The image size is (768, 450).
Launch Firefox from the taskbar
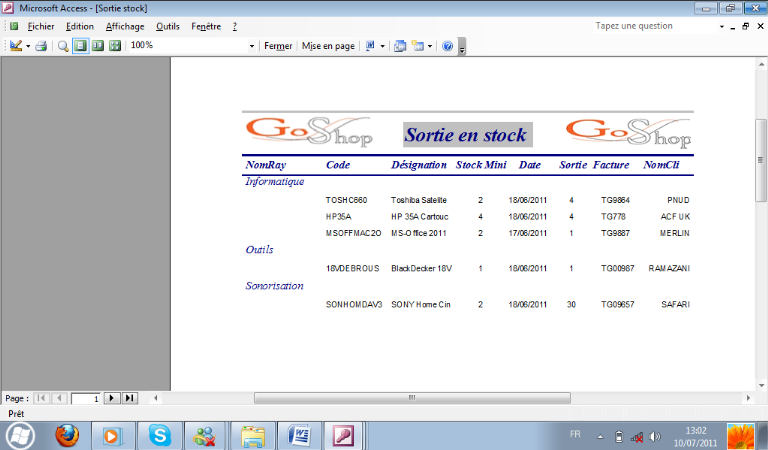click(66, 435)
